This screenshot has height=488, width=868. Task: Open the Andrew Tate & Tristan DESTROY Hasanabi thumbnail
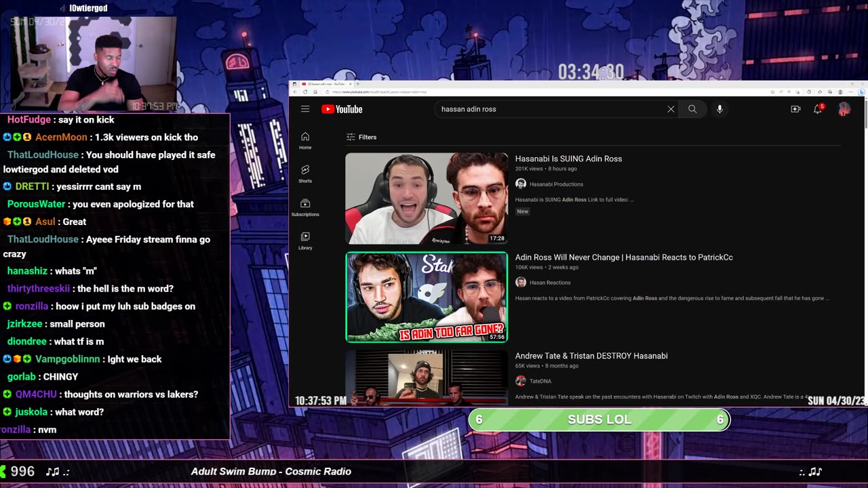pyautogui.click(x=427, y=378)
